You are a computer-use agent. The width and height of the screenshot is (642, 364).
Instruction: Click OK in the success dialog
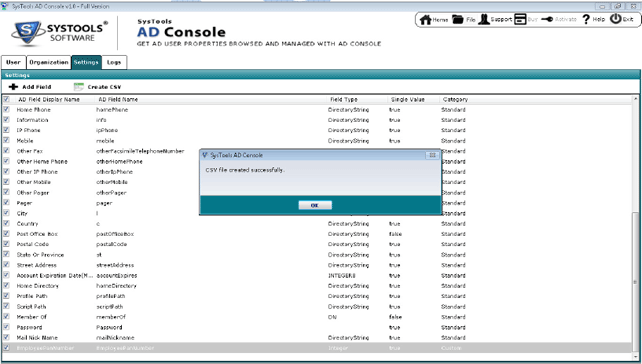pyautogui.click(x=315, y=205)
